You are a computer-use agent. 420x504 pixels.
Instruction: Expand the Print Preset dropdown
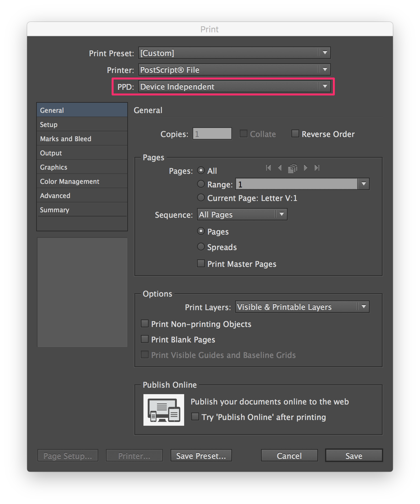click(234, 53)
